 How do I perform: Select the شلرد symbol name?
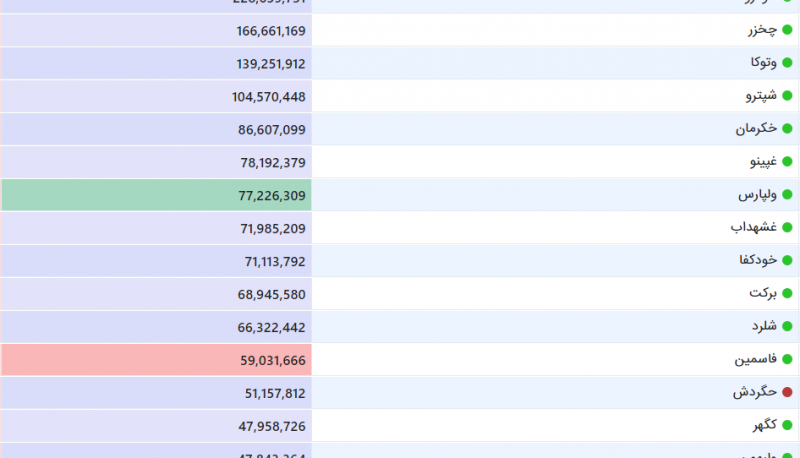pyautogui.click(x=764, y=326)
